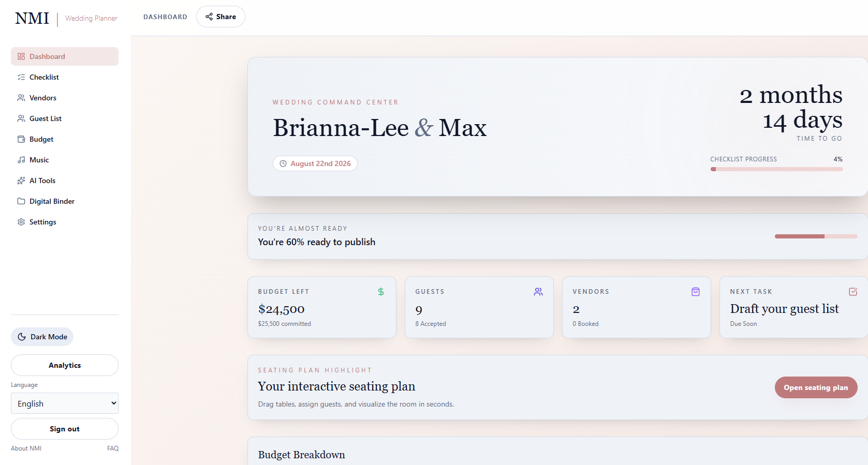Click the people icon on Guests card
The image size is (868, 465).
point(538,292)
